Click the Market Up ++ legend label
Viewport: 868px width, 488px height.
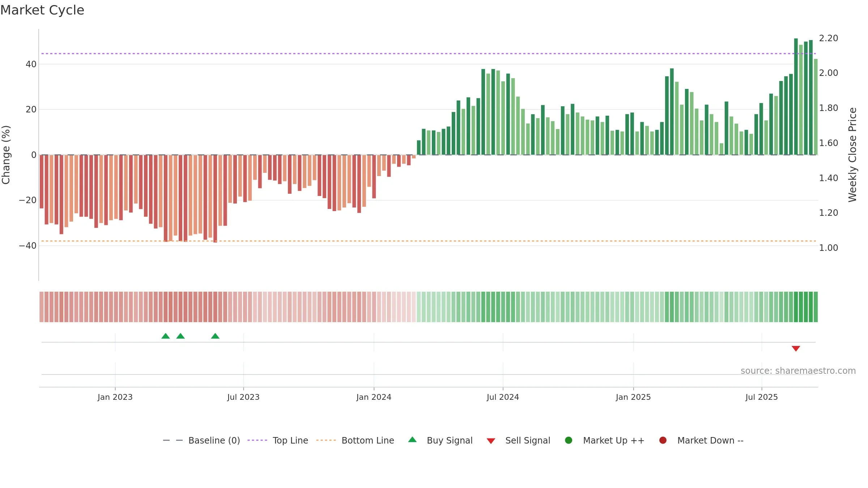pos(614,440)
